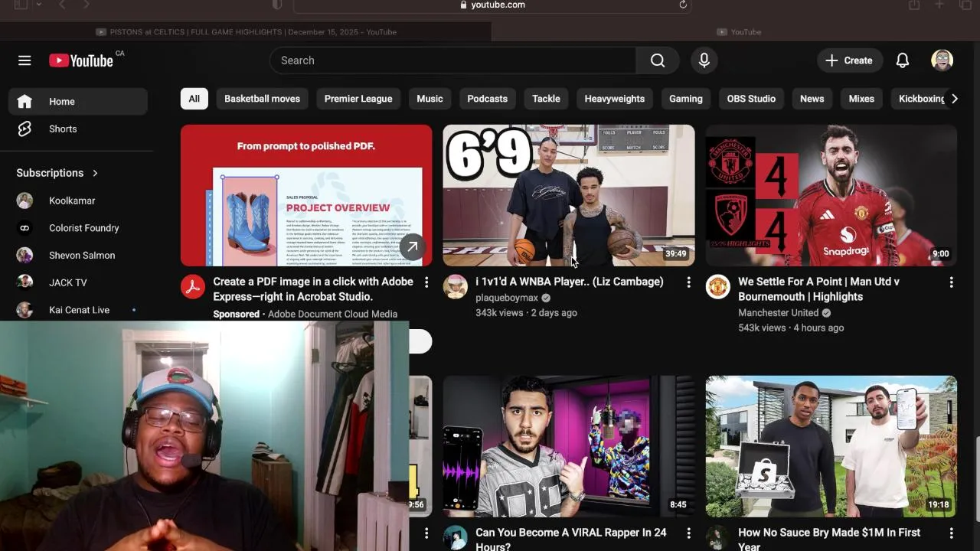Screen dimensions: 980x551
Task: Click the Create button
Action: (x=850, y=60)
